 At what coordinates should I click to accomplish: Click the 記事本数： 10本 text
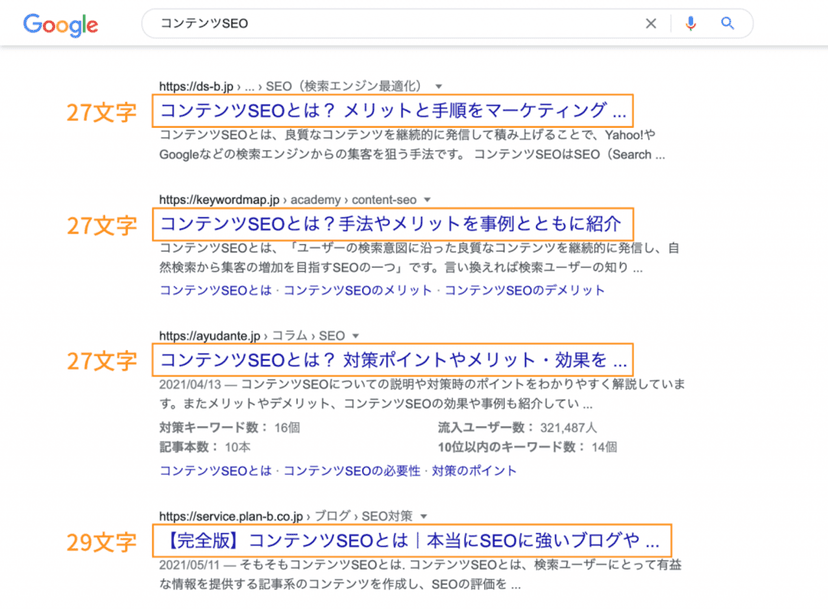205,447
